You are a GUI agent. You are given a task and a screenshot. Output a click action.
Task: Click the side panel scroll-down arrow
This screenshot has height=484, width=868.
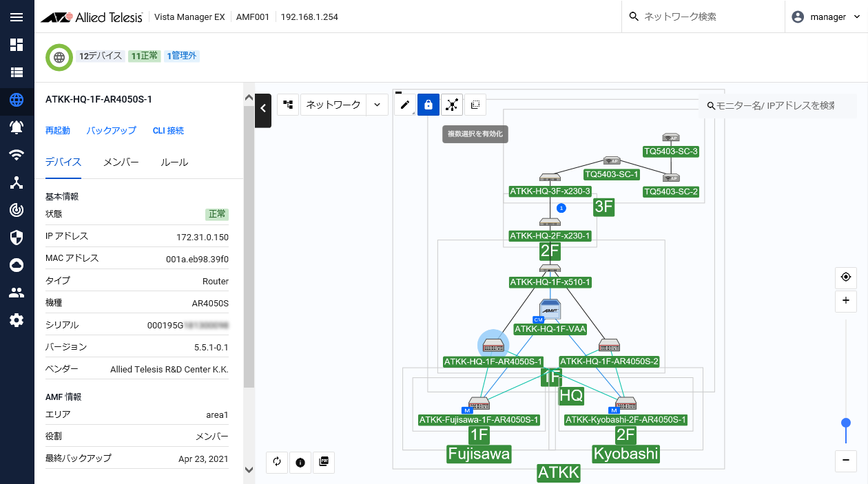pyautogui.click(x=249, y=470)
